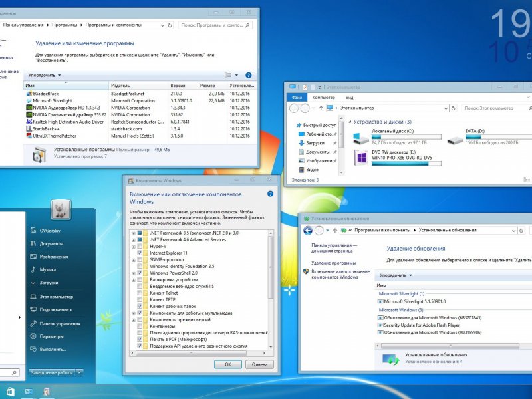This screenshot has width=532, height=399.
Task: Uncheck Клиент рабочих папок checkbox
Action: pos(140,306)
